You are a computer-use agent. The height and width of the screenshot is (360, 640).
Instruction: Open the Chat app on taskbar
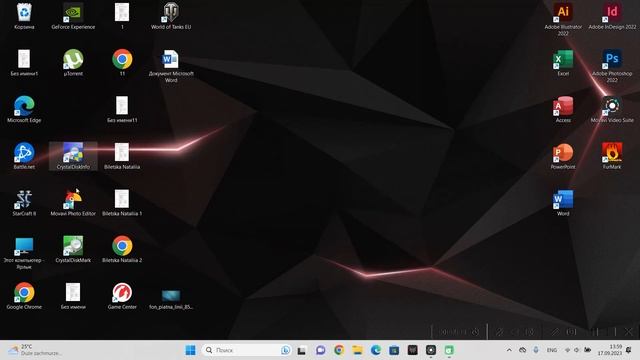pyautogui.click(x=320, y=350)
